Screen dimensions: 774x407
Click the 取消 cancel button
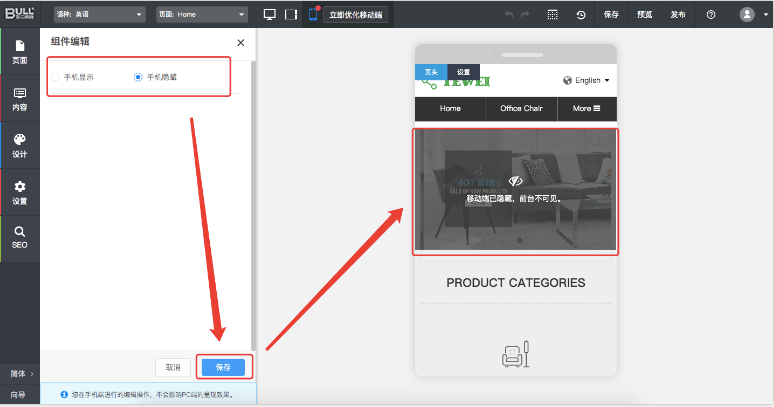pyautogui.click(x=173, y=367)
